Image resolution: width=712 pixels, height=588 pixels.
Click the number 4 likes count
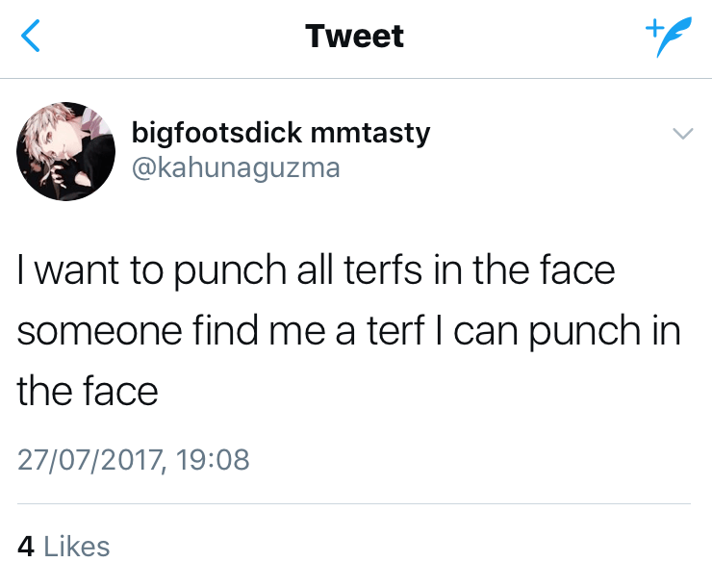(x=26, y=547)
